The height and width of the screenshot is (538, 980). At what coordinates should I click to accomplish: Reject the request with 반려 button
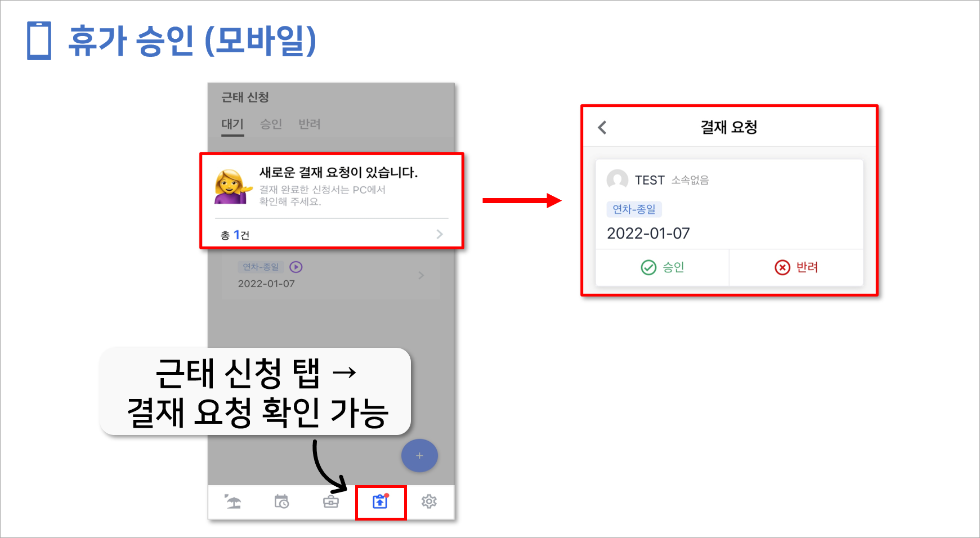coord(796,267)
